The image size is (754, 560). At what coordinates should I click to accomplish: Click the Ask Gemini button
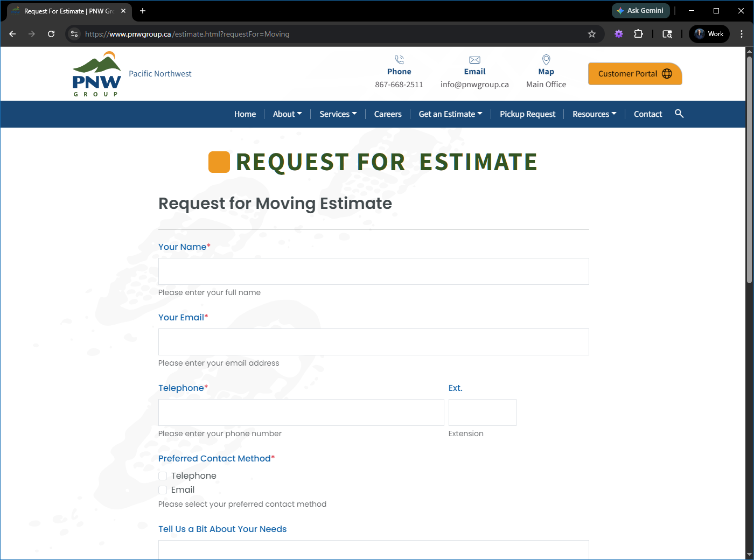(641, 11)
